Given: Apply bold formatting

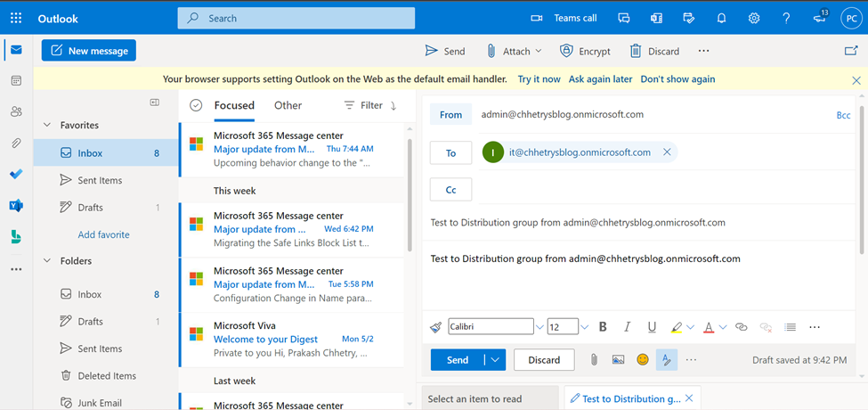Looking at the screenshot, I should 603,327.
